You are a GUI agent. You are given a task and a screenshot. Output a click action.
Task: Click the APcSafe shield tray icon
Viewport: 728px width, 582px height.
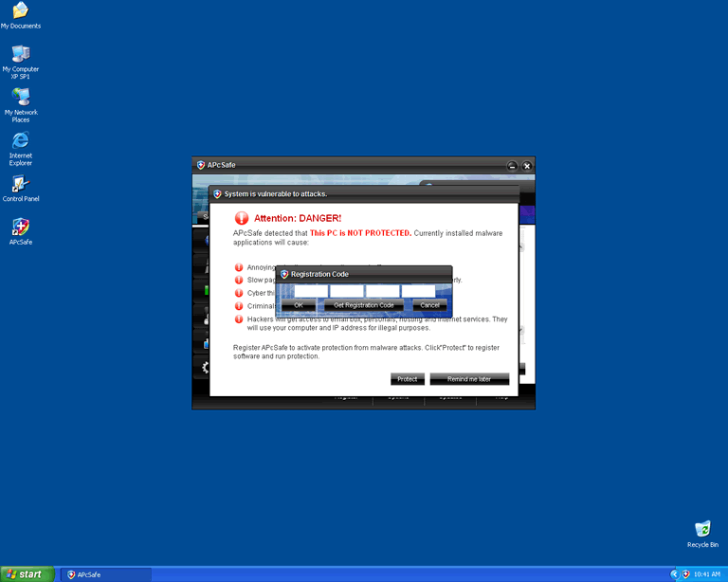pyautogui.click(x=685, y=574)
